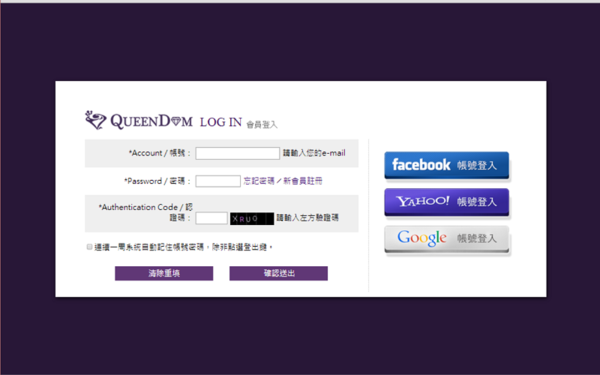600x375 pixels.
Task: Click the *Account / 帳號 label
Action: pyautogui.click(x=159, y=153)
